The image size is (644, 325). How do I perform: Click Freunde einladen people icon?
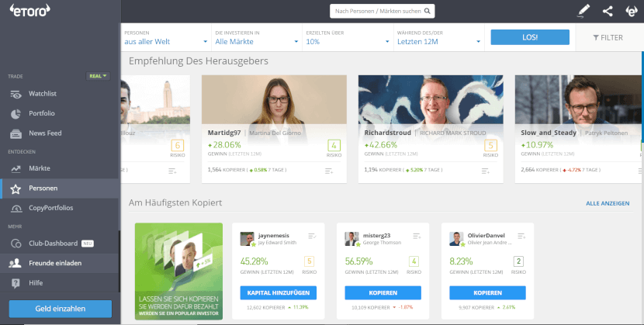click(x=16, y=264)
